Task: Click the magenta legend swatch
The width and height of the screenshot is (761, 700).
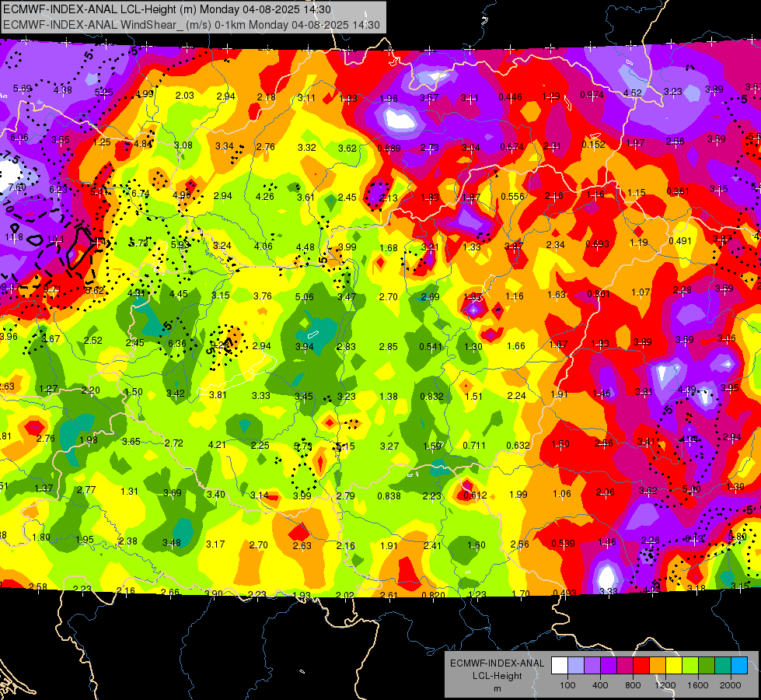Action: click(625, 666)
